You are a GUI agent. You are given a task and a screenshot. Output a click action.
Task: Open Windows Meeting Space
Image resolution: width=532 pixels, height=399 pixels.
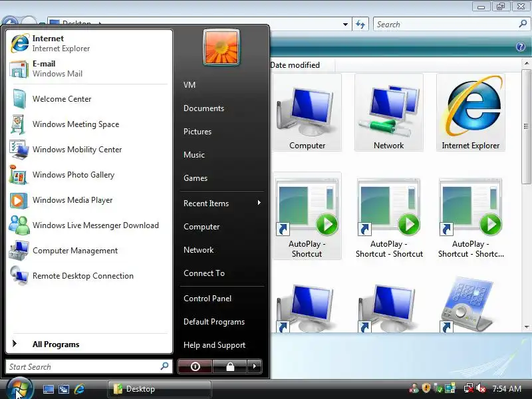(x=89, y=124)
